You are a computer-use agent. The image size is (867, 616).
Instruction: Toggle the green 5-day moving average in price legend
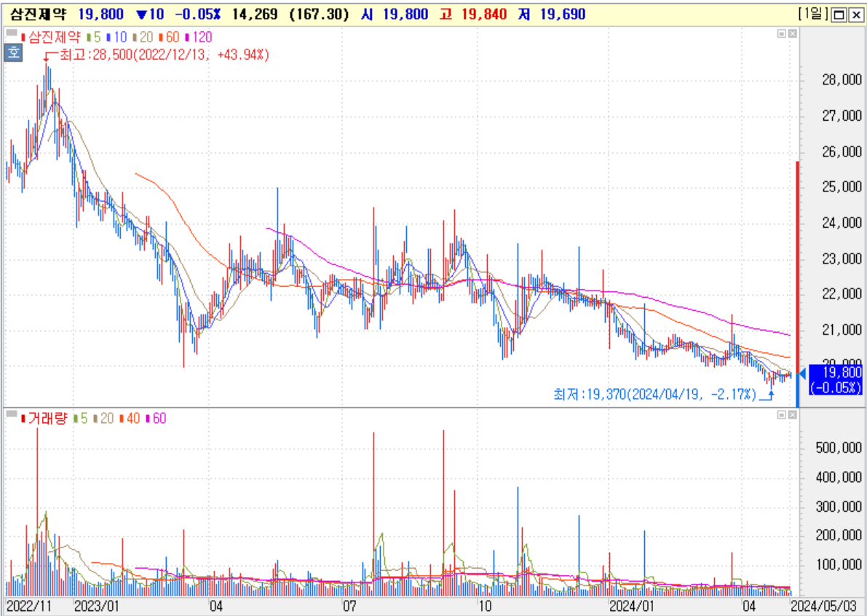pyautogui.click(x=94, y=37)
